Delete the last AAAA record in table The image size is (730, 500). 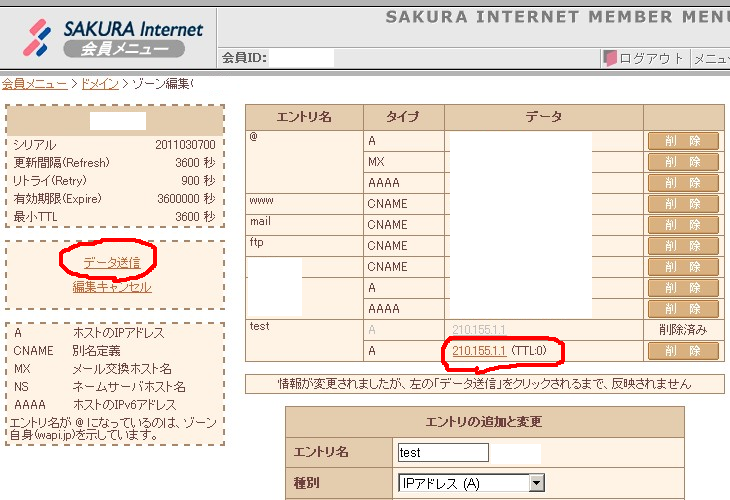[x=683, y=309]
